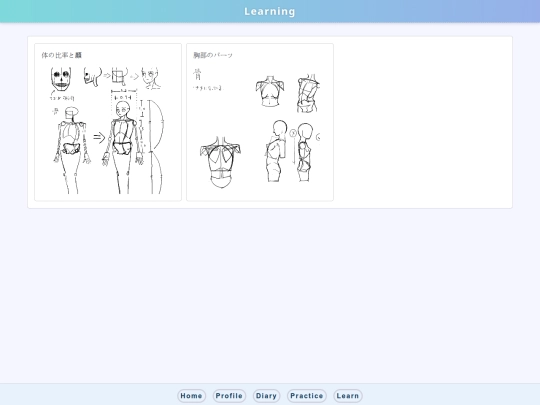Image resolution: width=540 pixels, height=405 pixels.
Task: Click the Learning page header title
Action: click(x=270, y=11)
